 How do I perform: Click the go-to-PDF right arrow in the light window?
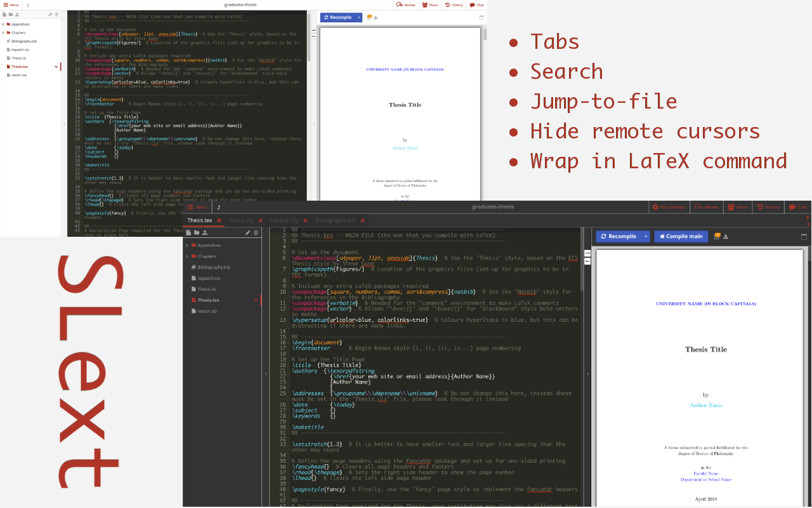[x=313, y=29]
